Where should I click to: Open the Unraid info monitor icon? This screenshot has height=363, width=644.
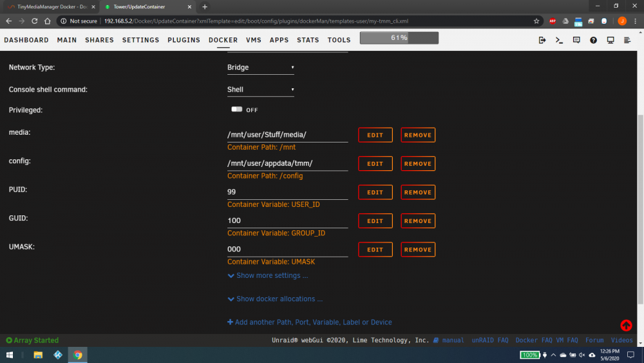[611, 40]
